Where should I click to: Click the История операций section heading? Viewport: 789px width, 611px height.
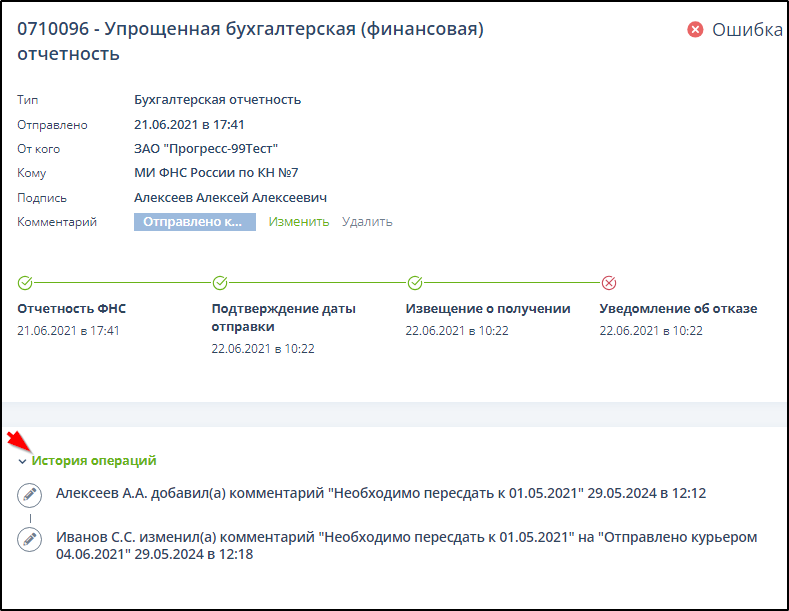pyautogui.click(x=94, y=461)
